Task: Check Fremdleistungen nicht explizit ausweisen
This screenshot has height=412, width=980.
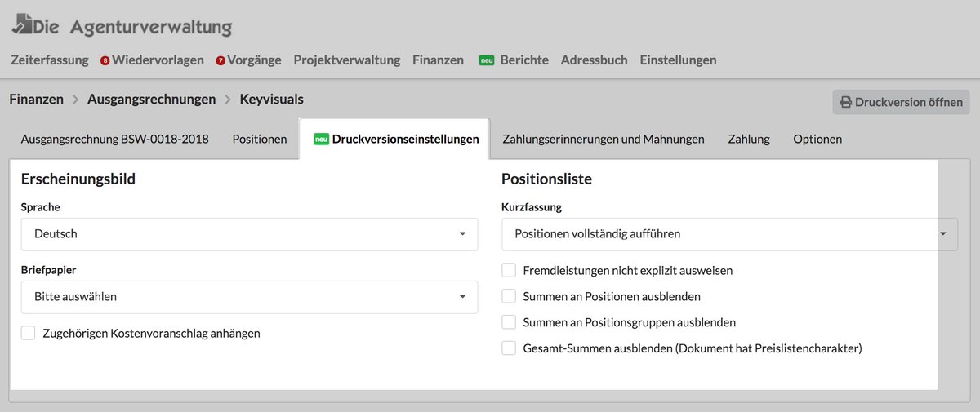Action: tap(509, 270)
